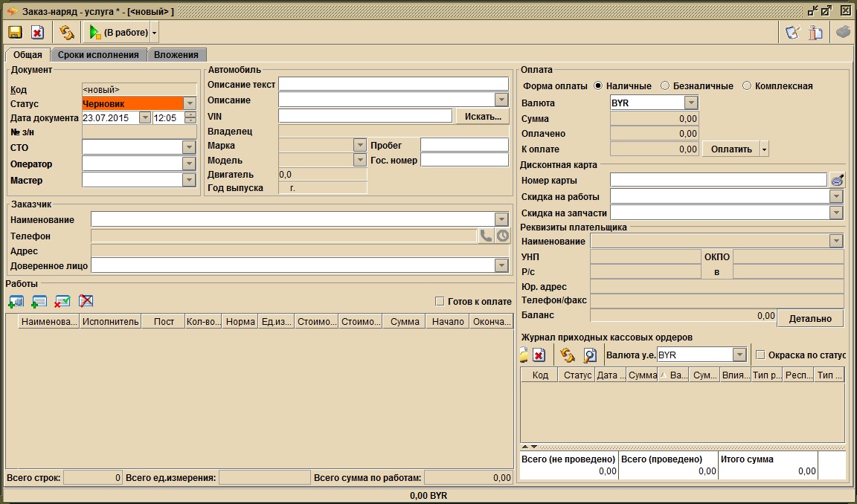Expand the "Скидка на работы" dropdown
This screenshot has height=504, width=857.
pos(835,196)
